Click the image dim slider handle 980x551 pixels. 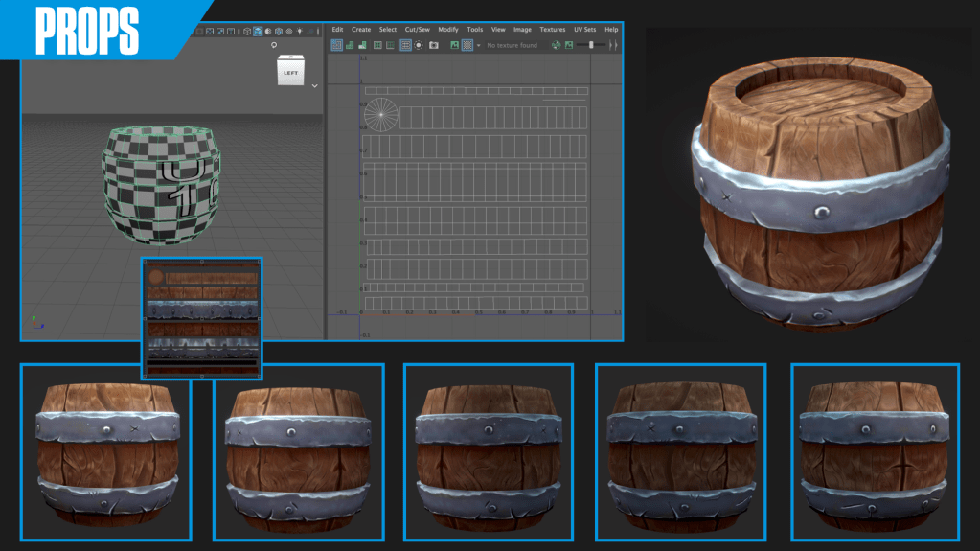point(591,45)
